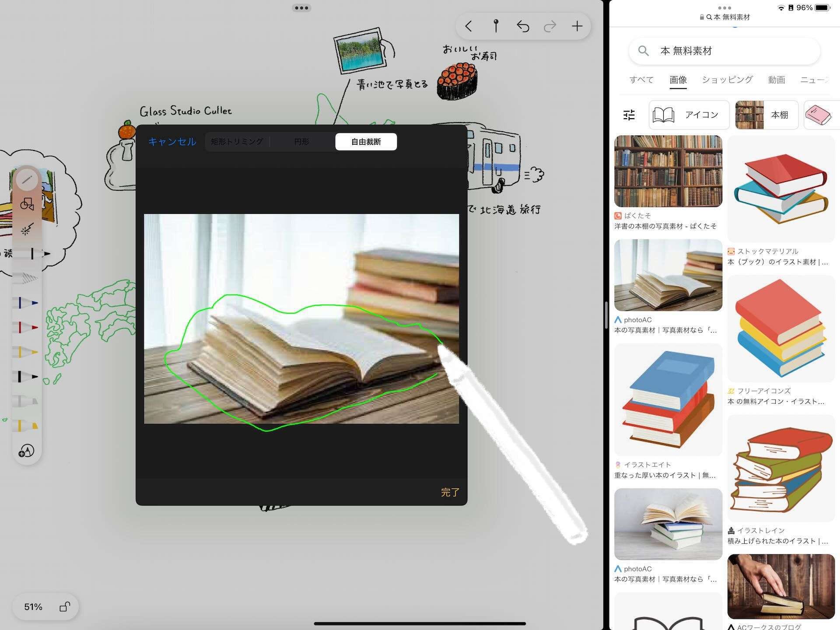Tap the pin icon in the top toolbar
Image resolution: width=840 pixels, height=630 pixels.
point(496,26)
